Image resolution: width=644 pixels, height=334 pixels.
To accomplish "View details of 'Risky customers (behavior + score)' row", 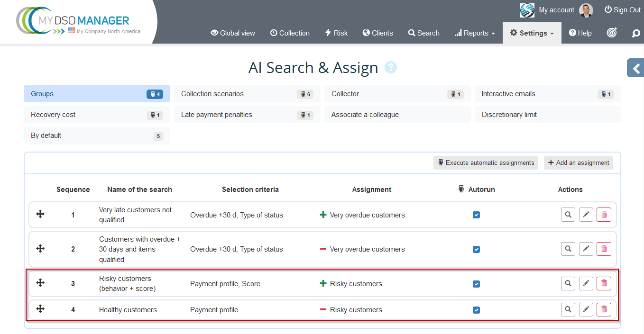I will pyautogui.click(x=568, y=283).
